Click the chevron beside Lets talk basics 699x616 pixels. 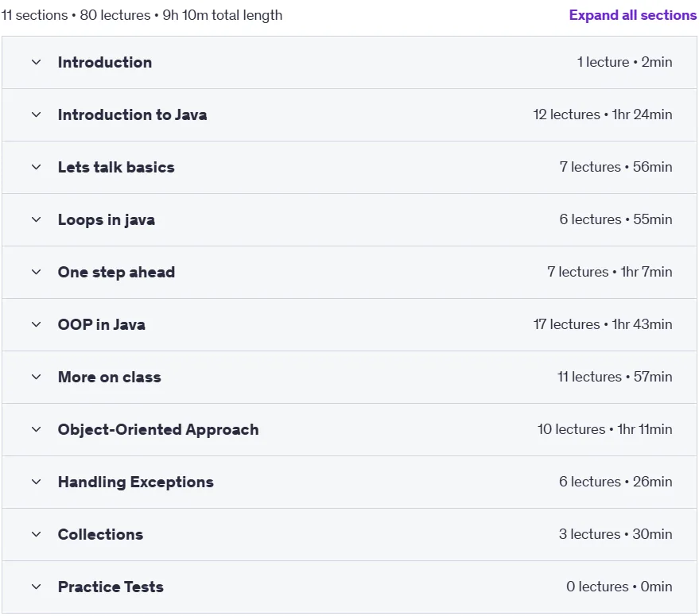point(36,167)
